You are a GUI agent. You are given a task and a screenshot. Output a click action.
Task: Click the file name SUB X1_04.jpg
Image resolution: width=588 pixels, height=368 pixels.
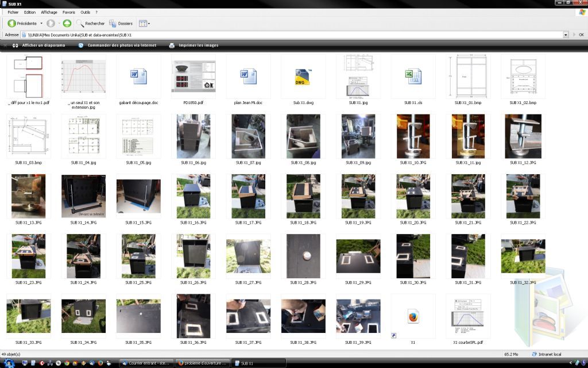coord(84,163)
